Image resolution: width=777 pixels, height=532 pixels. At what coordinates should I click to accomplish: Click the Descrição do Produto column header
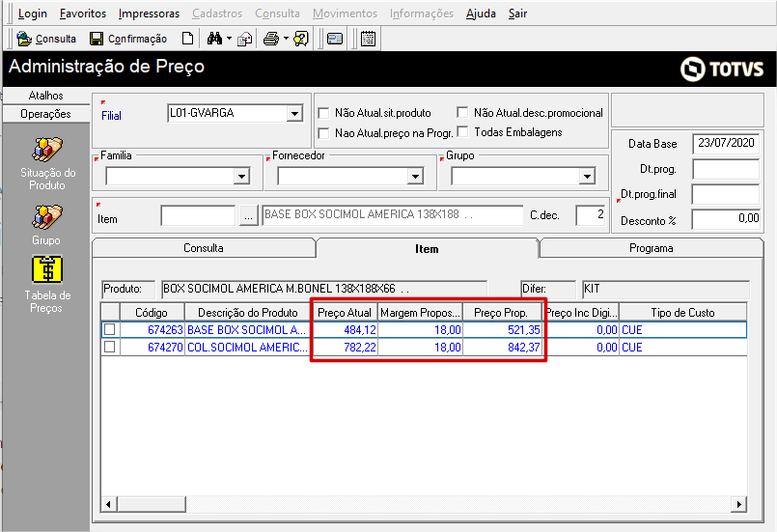(x=248, y=313)
